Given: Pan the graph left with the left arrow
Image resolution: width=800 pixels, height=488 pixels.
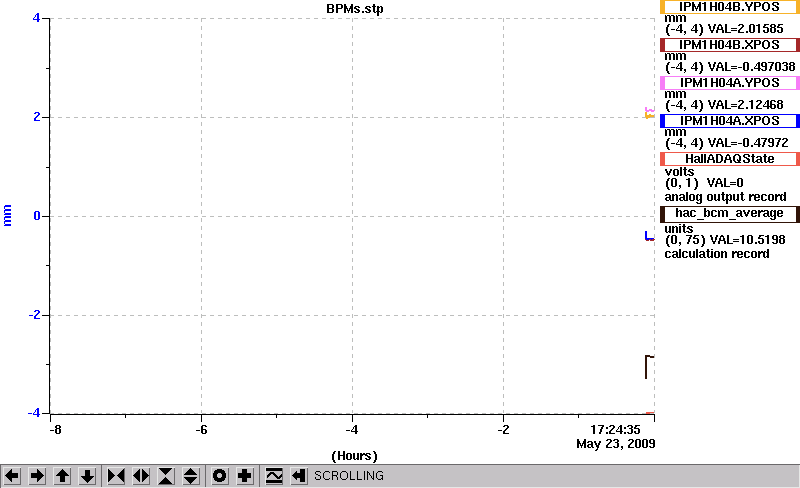Looking at the screenshot, I should coord(12,476).
